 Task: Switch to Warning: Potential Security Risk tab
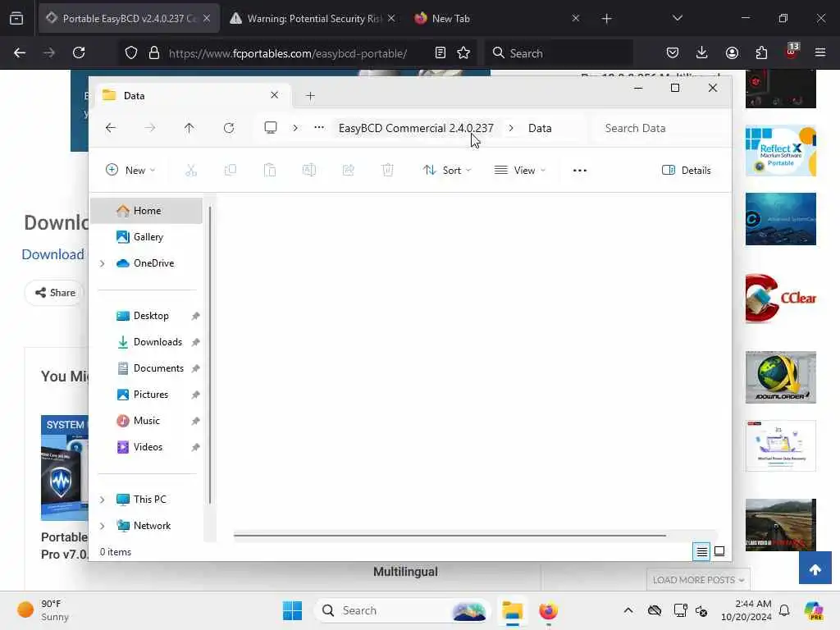pyautogui.click(x=313, y=18)
